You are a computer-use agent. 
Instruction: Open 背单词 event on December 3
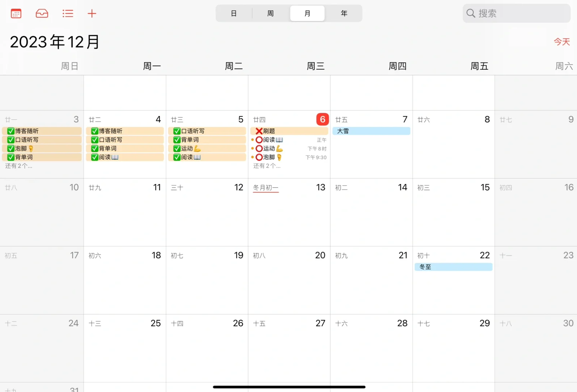click(42, 157)
